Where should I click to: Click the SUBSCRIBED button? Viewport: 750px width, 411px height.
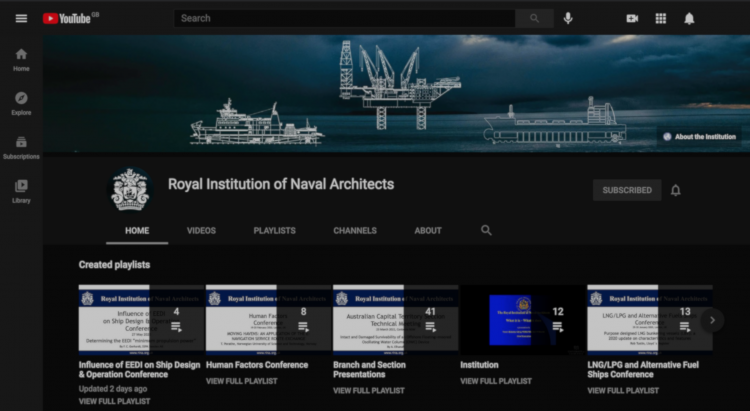coord(627,190)
